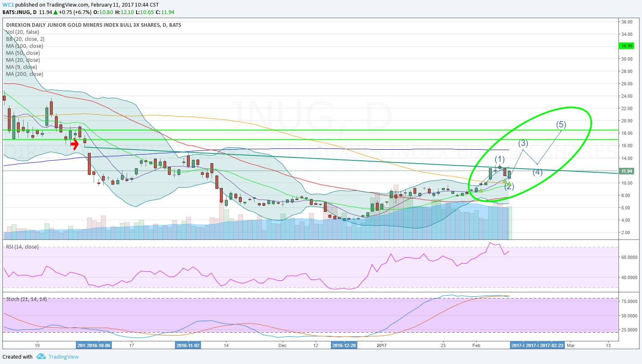
Task: Click the TradingView cloud logo icon
Action: click(40, 357)
